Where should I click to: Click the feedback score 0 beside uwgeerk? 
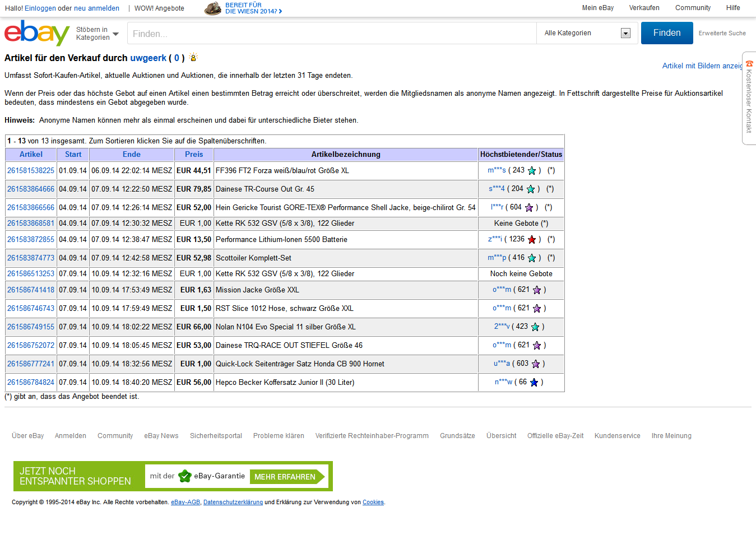coord(177,58)
